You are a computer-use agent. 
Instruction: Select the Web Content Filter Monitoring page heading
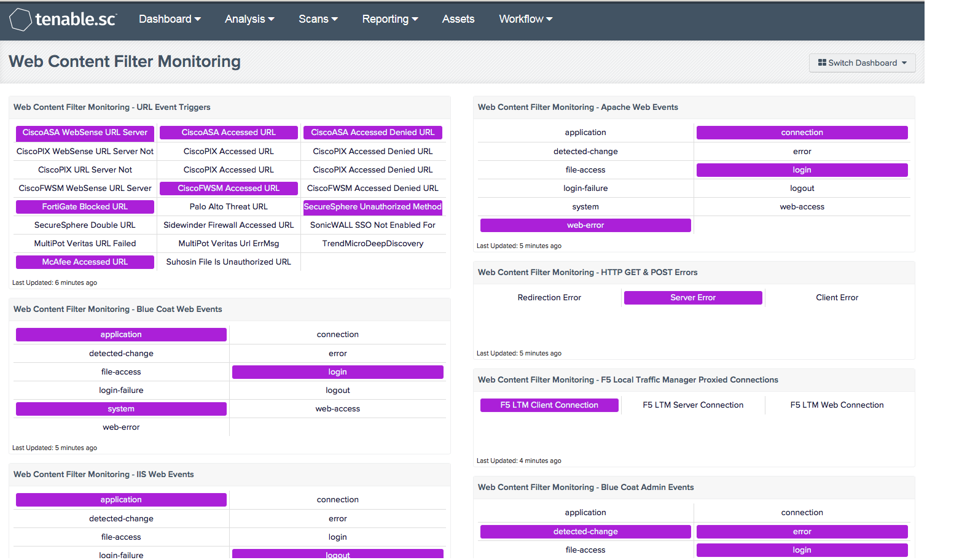(125, 61)
